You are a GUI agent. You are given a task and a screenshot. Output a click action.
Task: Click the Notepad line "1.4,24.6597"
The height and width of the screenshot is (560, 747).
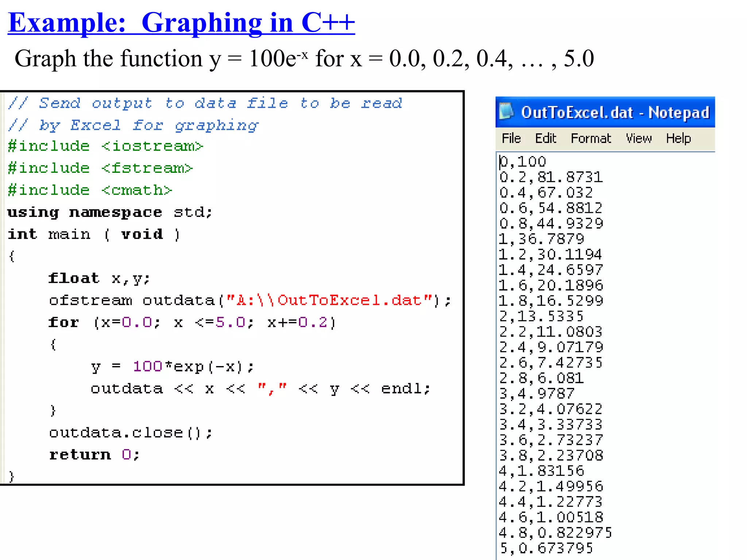[x=551, y=271]
